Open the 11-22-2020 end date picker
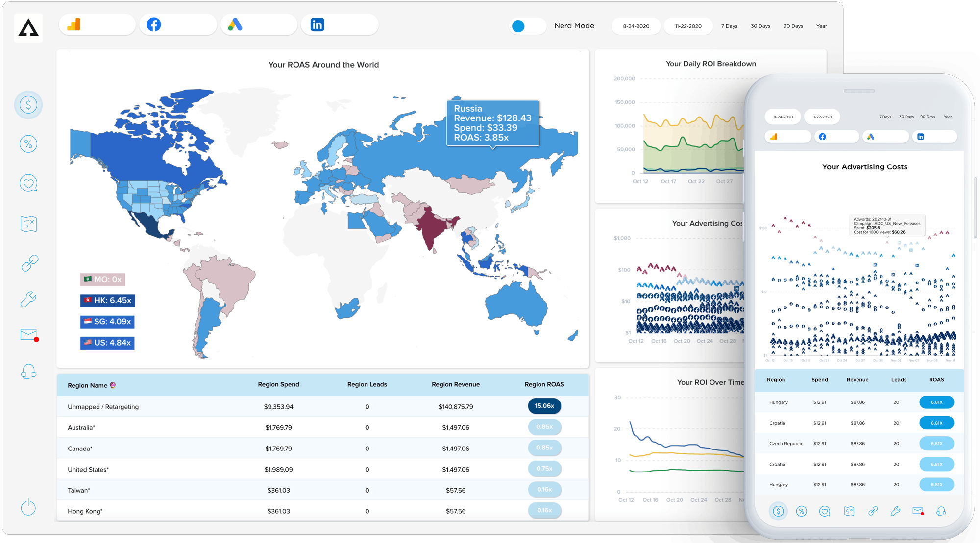The image size is (980, 543). [688, 26]
